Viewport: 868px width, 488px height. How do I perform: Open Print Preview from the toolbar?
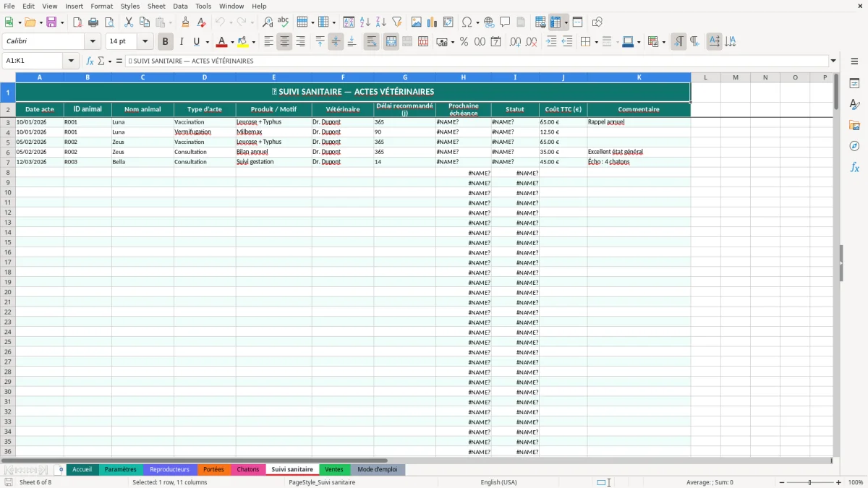coord(109,22)
